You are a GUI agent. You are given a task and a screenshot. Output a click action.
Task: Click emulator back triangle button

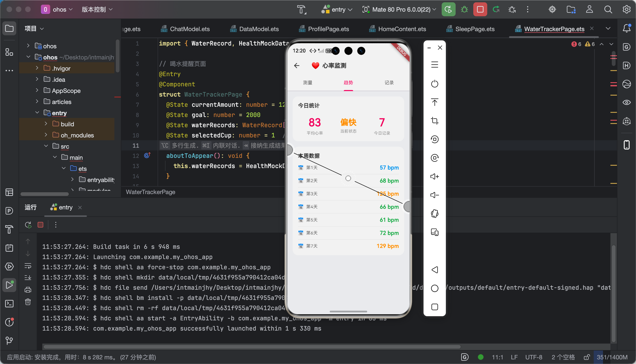pyautogui.click(x=435, y=270)
